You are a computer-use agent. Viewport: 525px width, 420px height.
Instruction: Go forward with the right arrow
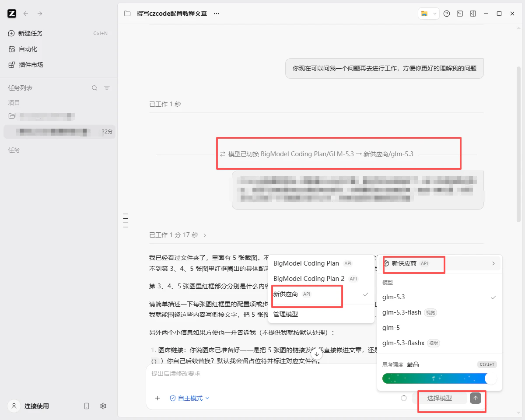coord(40,14)
